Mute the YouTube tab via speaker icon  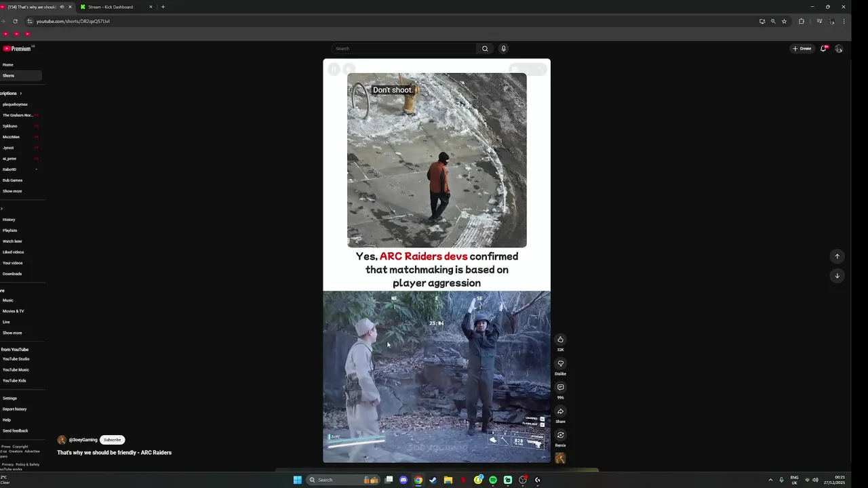(62, 7)
